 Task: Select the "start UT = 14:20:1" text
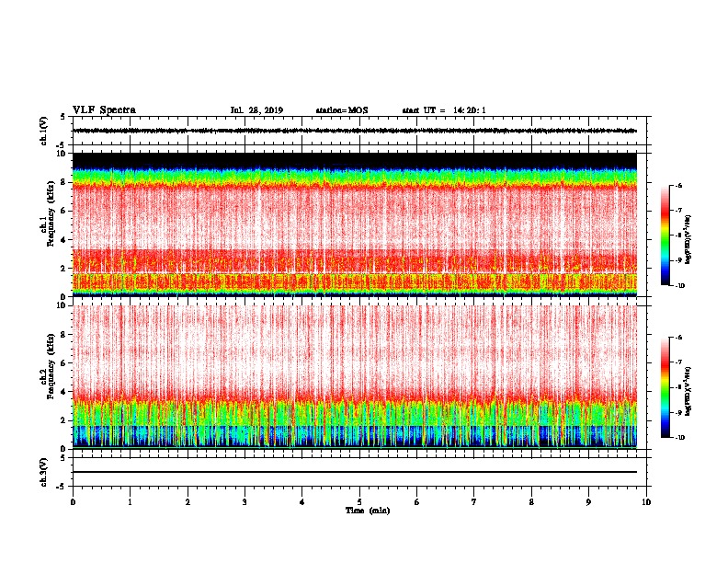444,110
